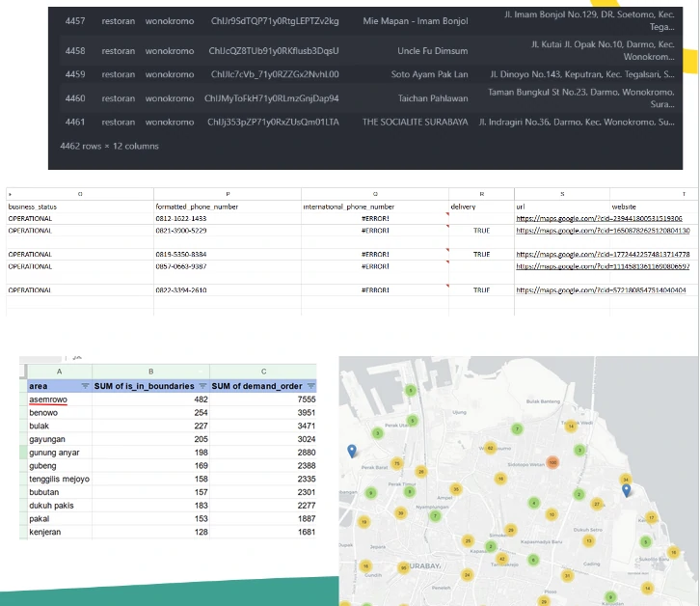Select the asemrowo cell in the area column
This screenshot has width=700, height=606.
(x=48, y=399)
